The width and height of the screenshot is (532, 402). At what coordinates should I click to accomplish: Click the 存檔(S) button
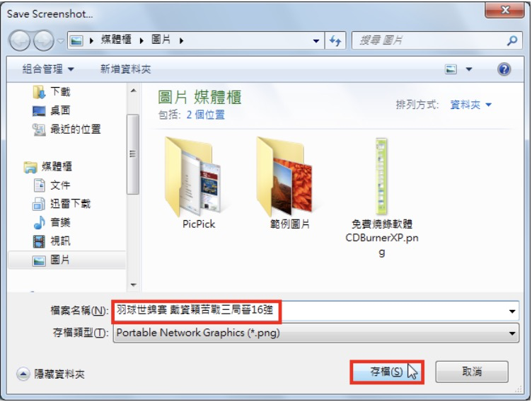(387, 372)
